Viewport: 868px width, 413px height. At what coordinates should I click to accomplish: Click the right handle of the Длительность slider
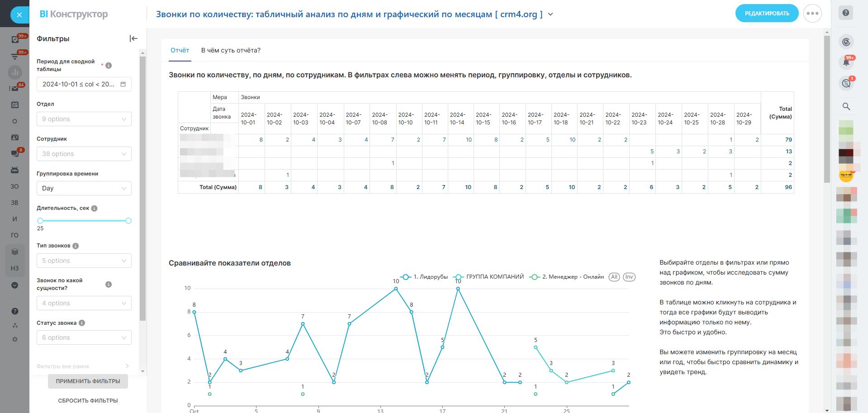tap(128, 221)
